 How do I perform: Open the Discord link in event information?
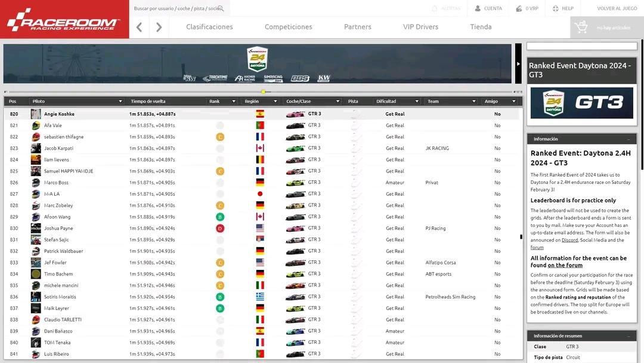tap(569, 240)
